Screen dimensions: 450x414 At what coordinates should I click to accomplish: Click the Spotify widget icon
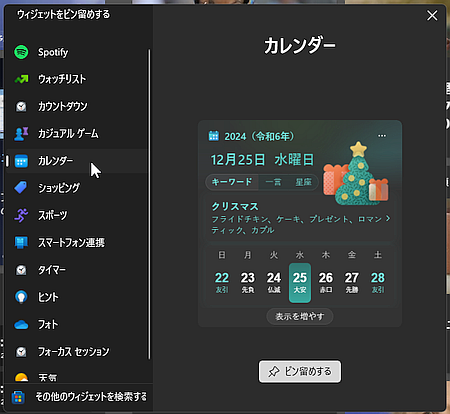click(21, 52)
